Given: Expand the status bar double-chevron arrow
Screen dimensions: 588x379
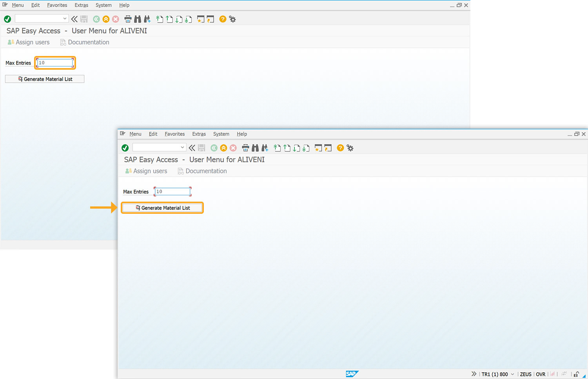Looking at the screenshot, I should point(474,374).
